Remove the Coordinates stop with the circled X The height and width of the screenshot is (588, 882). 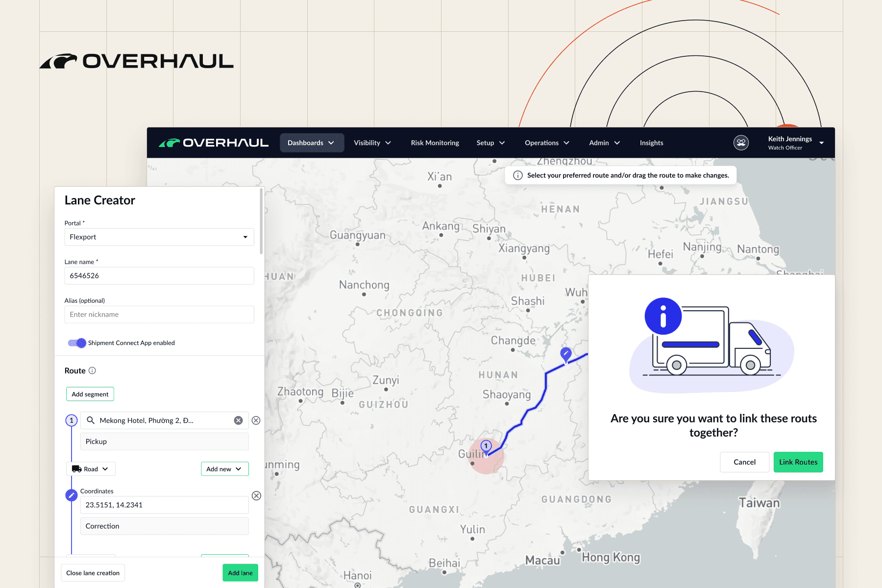pyautogui.click(x=256, y=495)
